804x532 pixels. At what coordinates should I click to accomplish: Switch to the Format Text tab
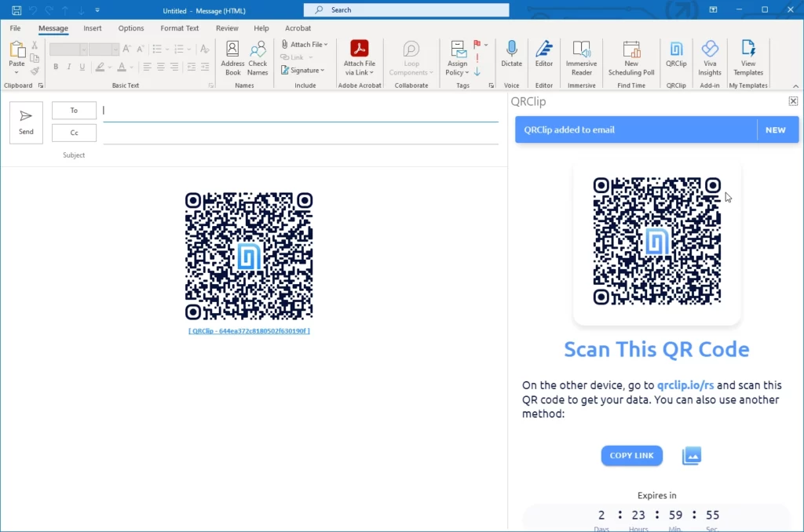coord(180,28)
